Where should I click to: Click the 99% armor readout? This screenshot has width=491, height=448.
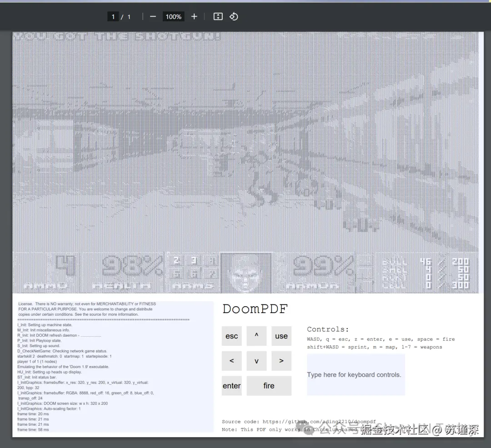pos(323,265)
